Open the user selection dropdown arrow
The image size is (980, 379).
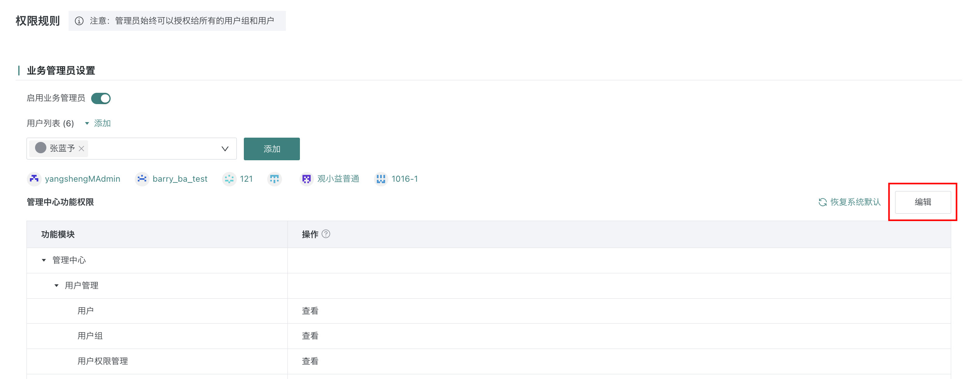(225, 149)
